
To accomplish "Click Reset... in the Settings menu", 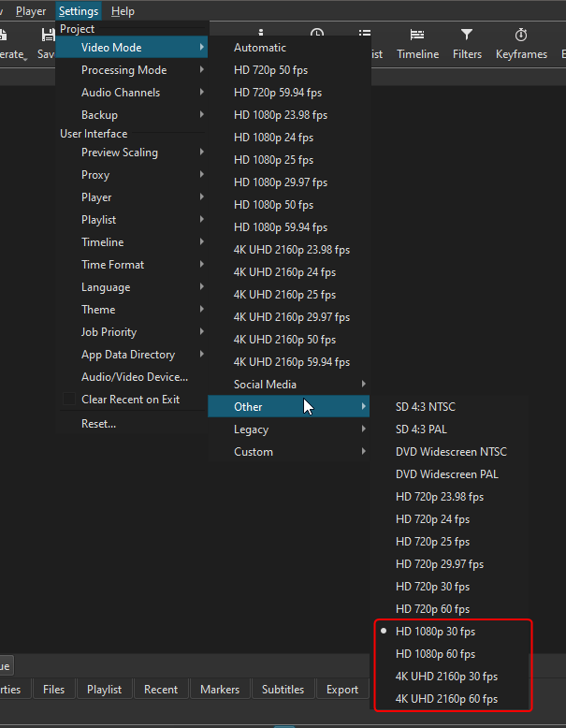I will (x=98, y=424).
